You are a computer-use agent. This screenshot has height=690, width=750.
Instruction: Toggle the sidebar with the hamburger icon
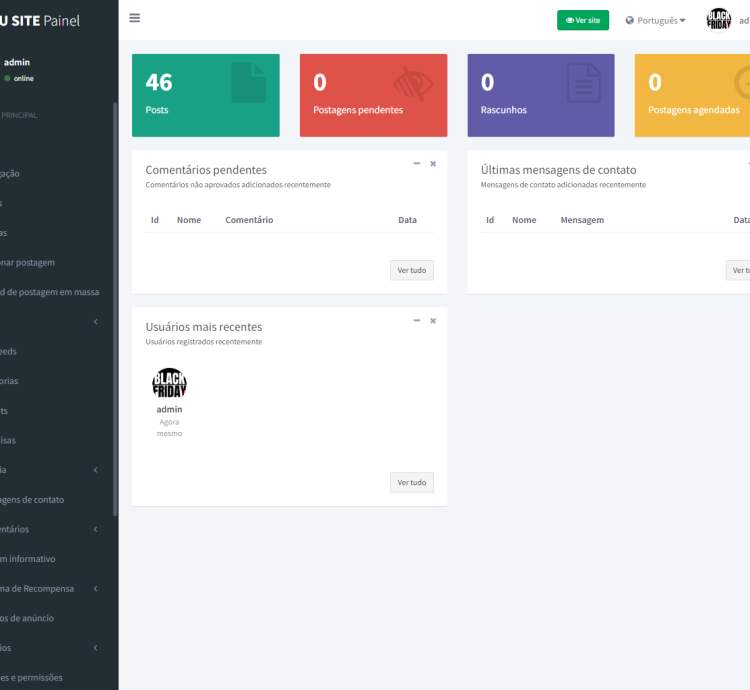(x=134, y=18)
